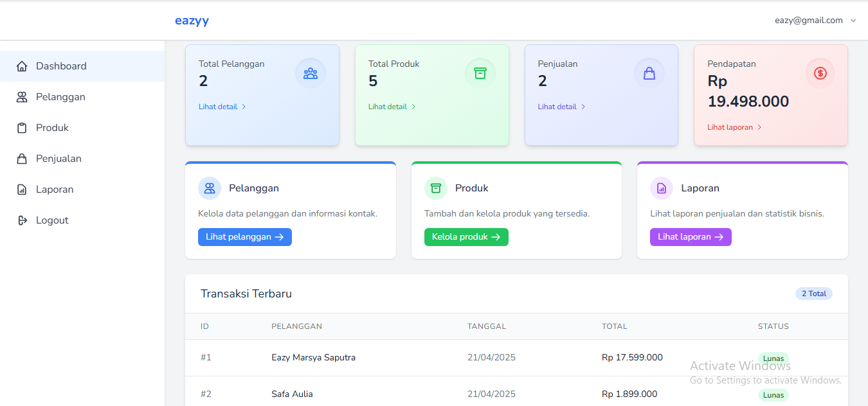The width and height of the screenshot is (868, 406).
Task: Open Pelanggan in the sidebar
Action: [60, 97]
